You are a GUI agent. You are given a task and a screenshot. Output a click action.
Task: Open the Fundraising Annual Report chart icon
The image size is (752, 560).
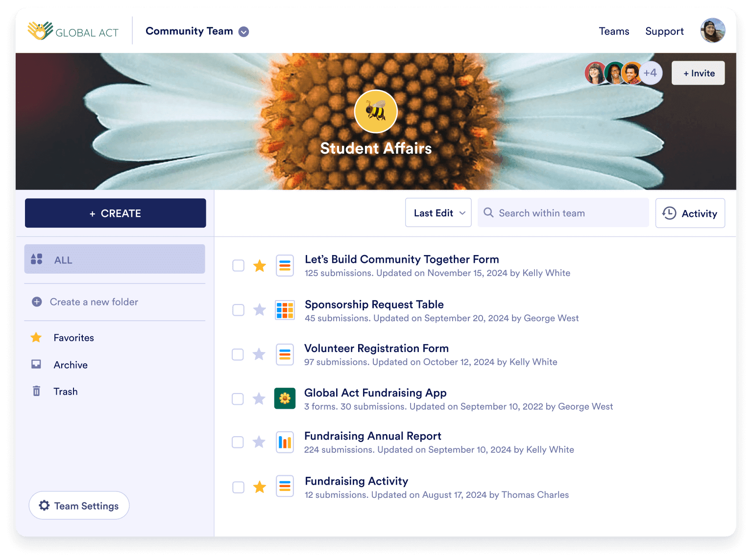[x=285, y=443]
